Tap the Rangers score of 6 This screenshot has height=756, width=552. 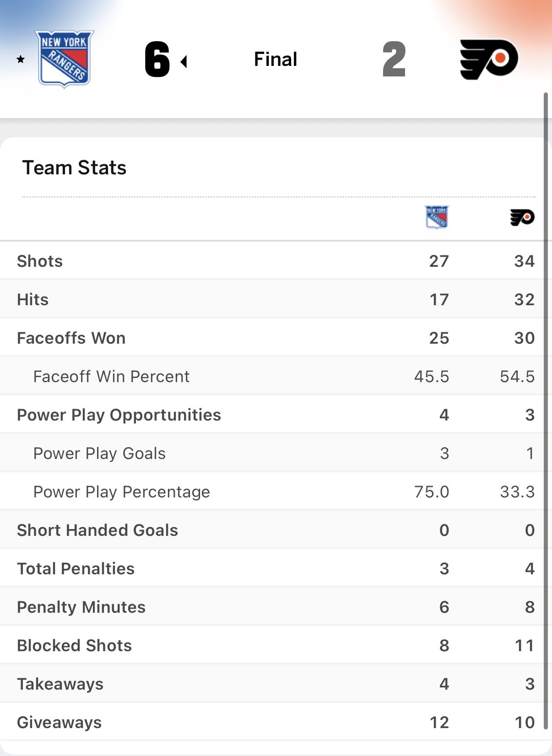[x=157, y=59]
